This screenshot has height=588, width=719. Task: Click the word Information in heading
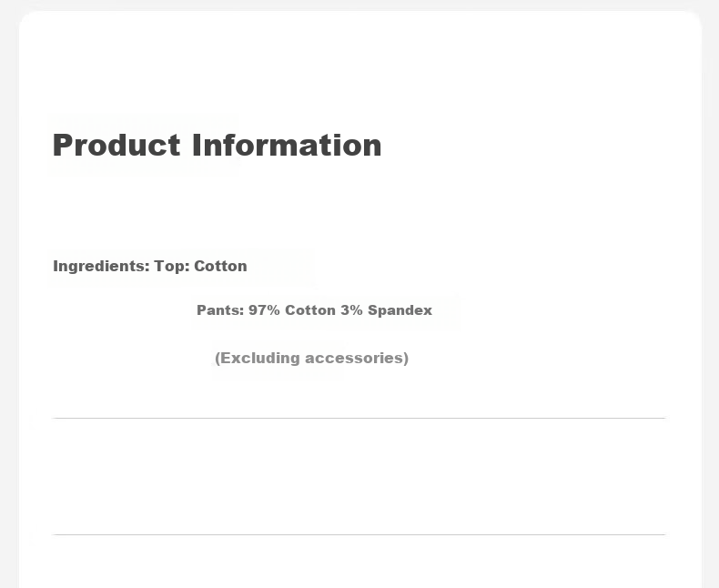coord(287,146)
